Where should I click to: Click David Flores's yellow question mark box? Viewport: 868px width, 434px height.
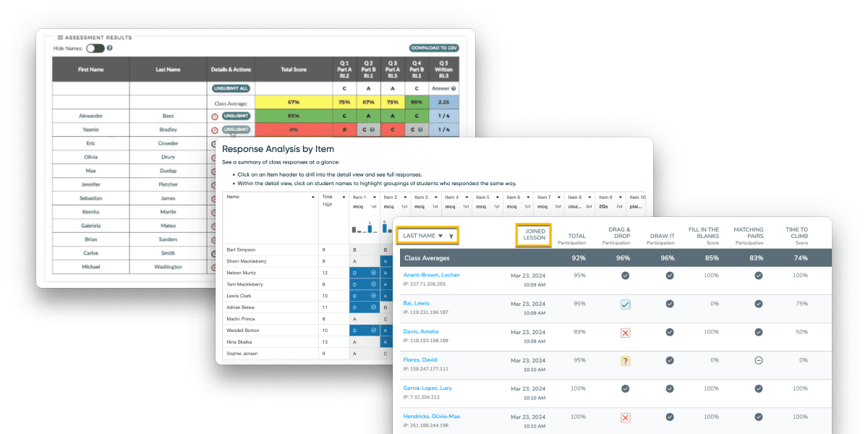coord(625,360)
